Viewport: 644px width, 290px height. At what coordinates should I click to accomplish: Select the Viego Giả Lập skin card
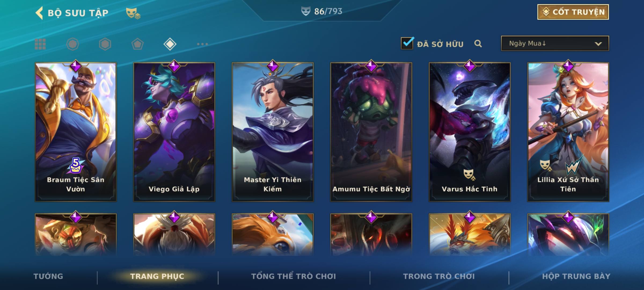[174, 132]
